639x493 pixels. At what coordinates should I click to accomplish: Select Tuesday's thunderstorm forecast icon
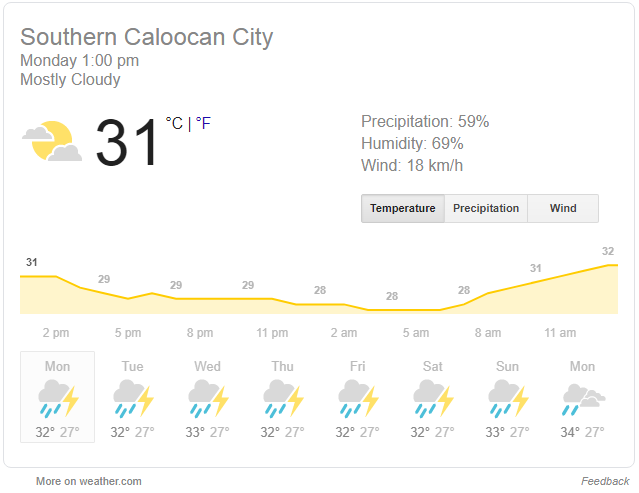click(x=133, y=399)
